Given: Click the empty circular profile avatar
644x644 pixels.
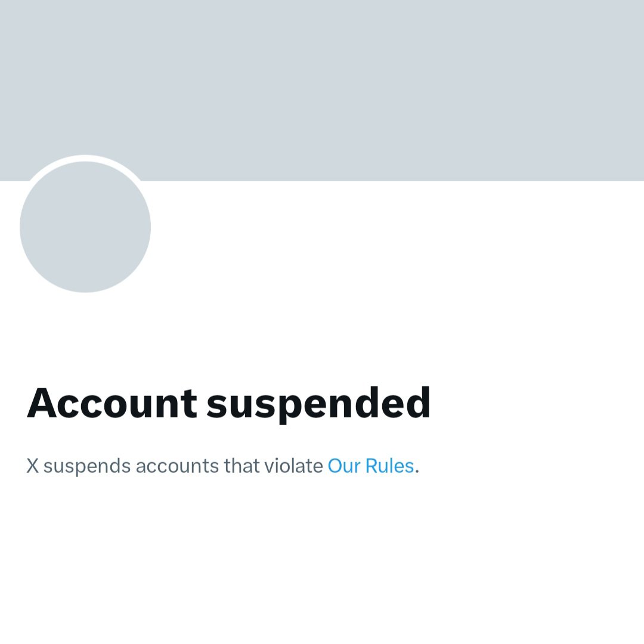Looking at the screenshot, I should [85, 227].
